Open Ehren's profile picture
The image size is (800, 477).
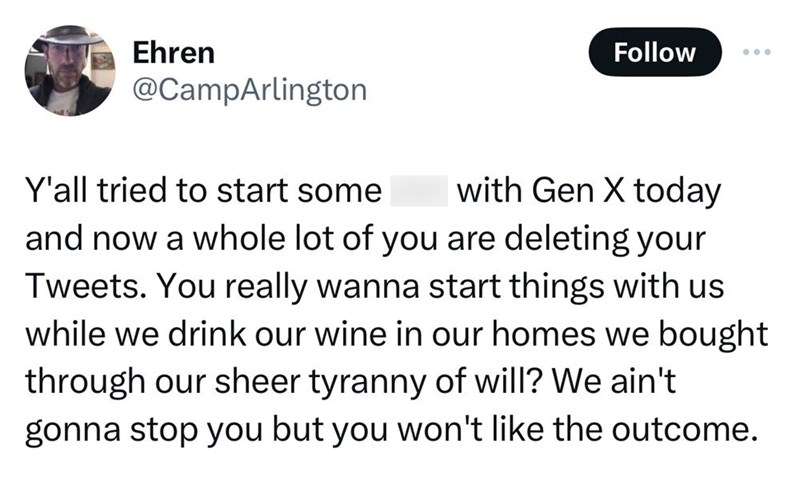pyautogui.click(x=69, y=68)
